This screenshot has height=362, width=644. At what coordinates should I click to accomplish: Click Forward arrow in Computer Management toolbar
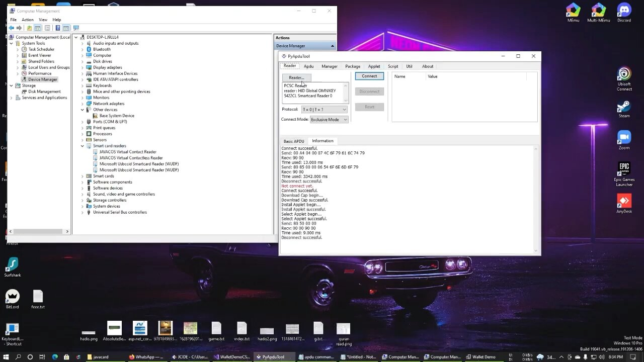point(19,28)
